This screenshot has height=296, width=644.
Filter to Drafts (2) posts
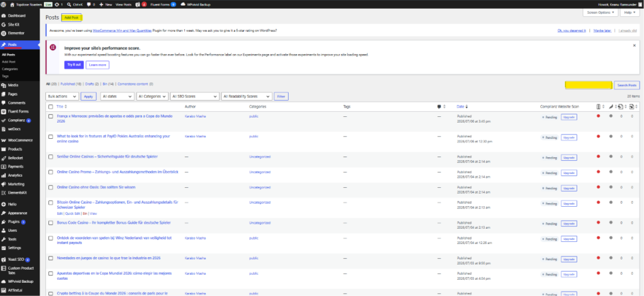pos(92,84)
